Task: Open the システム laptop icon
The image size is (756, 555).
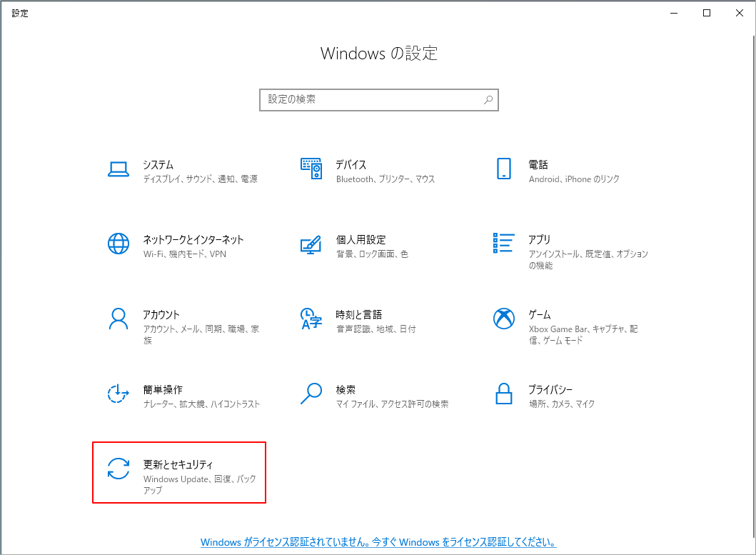Action: [118, 169]
